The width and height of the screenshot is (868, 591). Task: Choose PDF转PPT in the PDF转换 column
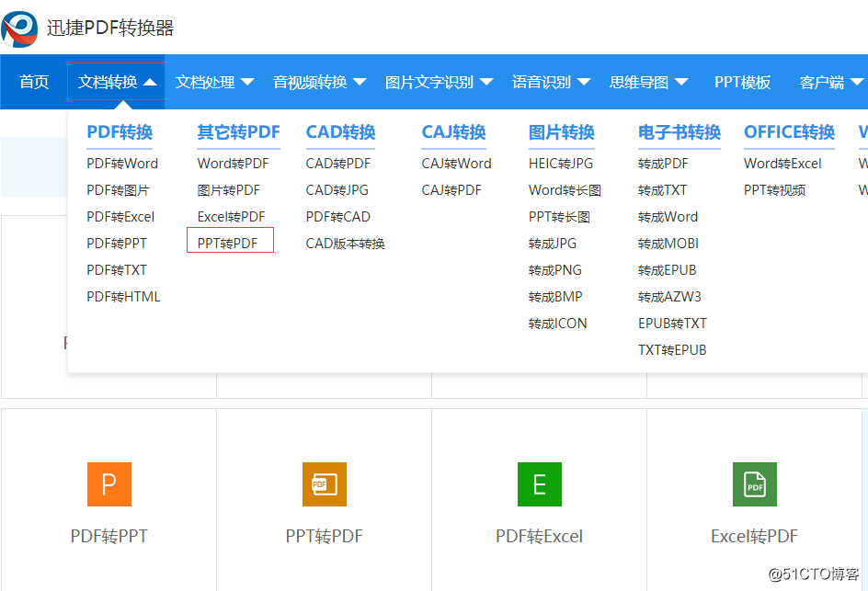117,243
